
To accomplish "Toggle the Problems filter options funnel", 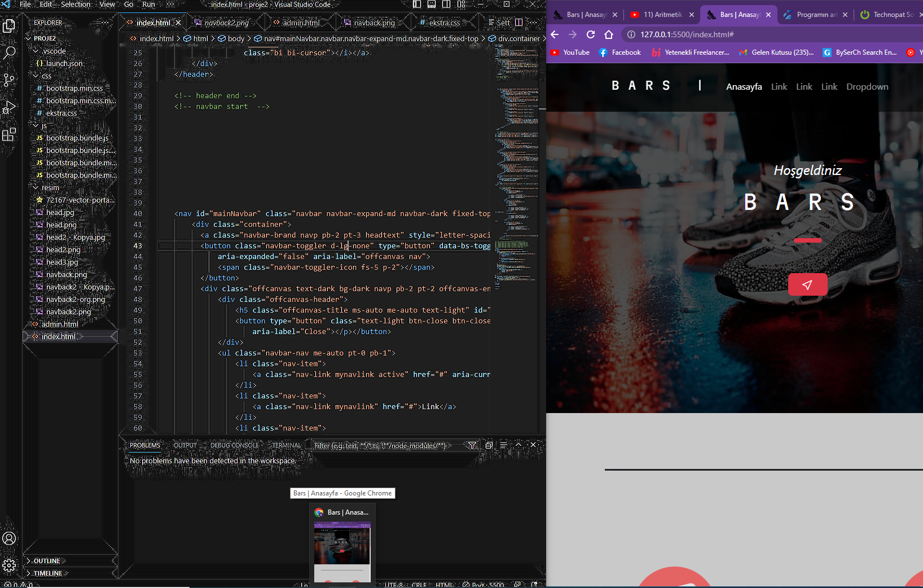I will pos(472,445).
